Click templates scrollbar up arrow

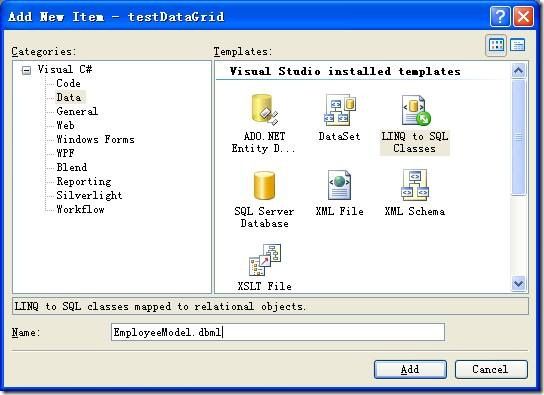click(518, 71)
